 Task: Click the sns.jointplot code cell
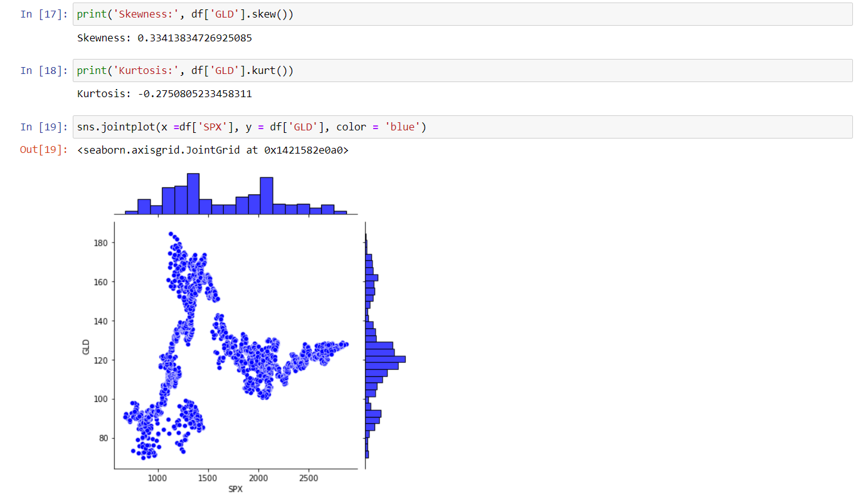click(462, 127)
